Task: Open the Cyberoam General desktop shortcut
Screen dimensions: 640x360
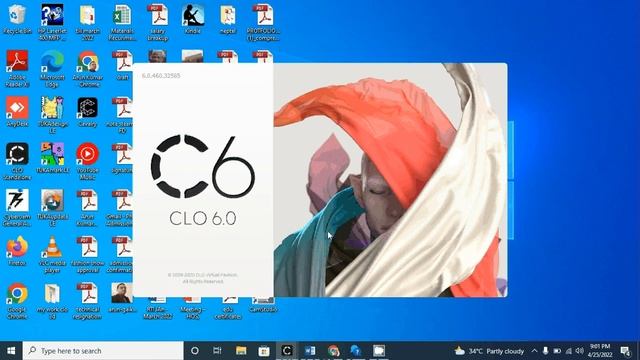Action: tap(17, 208)
